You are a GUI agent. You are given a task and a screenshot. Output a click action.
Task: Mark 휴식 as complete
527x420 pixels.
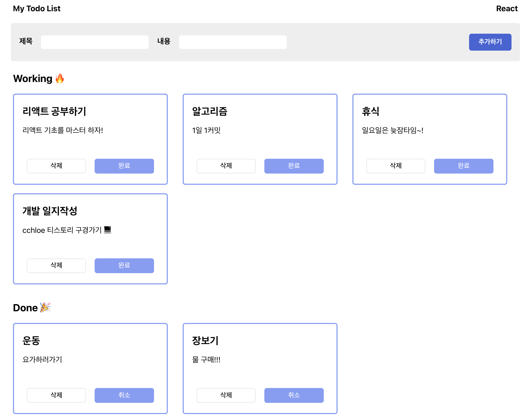tap(463, 166)
